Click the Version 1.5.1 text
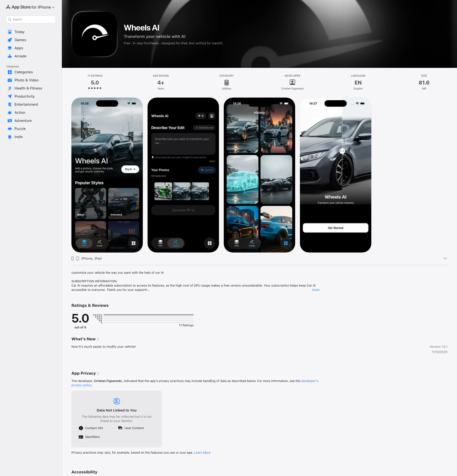Image resolution: width=457 pixels, height=476 pixels. pyautogui.click(x=438, y=347)
